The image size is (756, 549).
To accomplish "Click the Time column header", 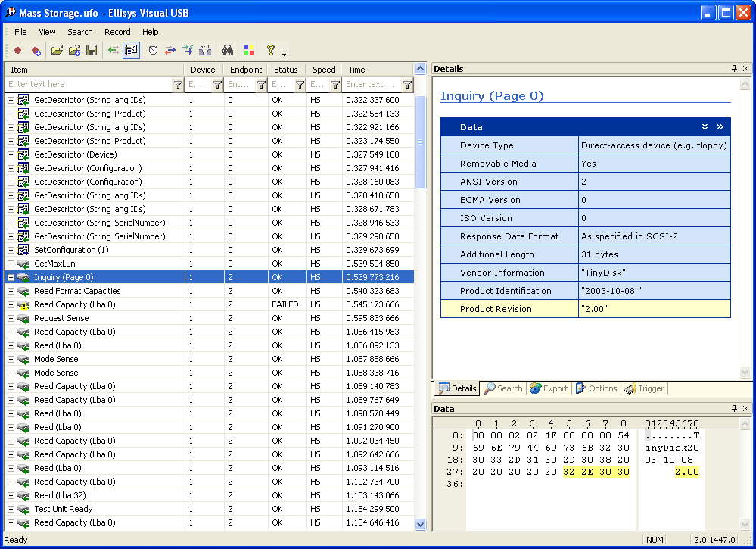I will (356, 70).
